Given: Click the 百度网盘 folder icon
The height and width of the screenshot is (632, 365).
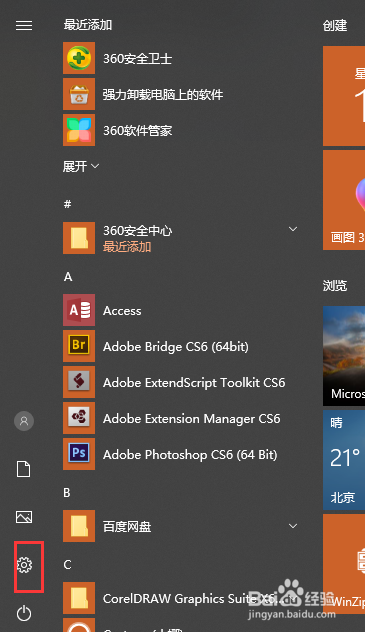Looking at the screenshot, I should point(79,526).
